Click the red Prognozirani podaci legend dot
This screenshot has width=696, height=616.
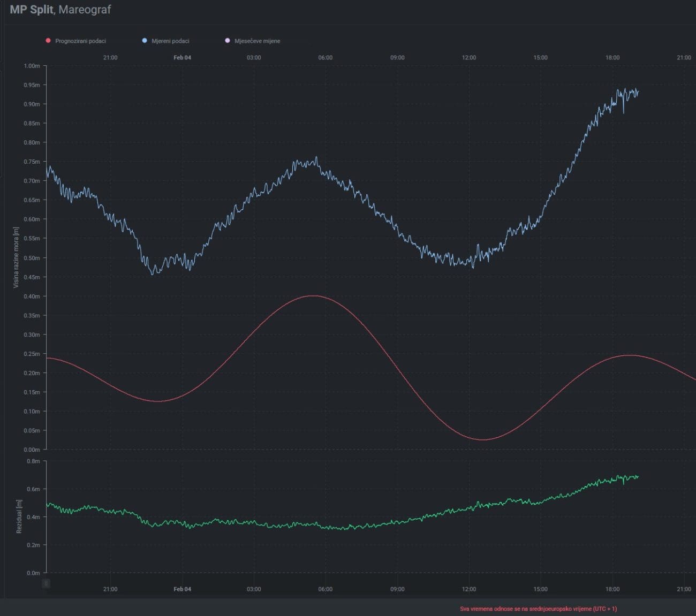48,41
